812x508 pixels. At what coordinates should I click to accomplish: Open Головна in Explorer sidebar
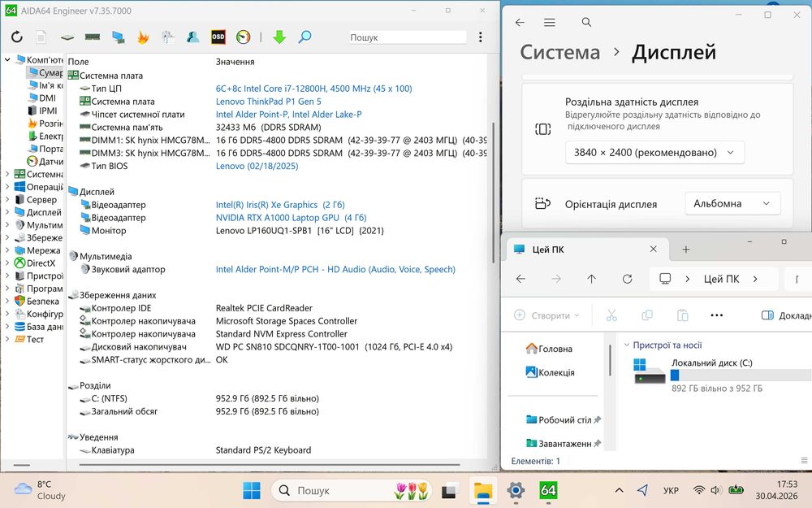[549, 349]
